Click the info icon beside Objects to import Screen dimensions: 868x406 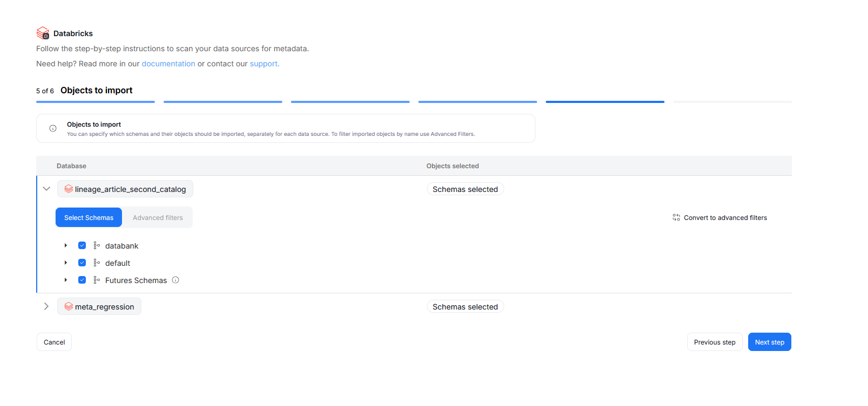tap(53, 128)
